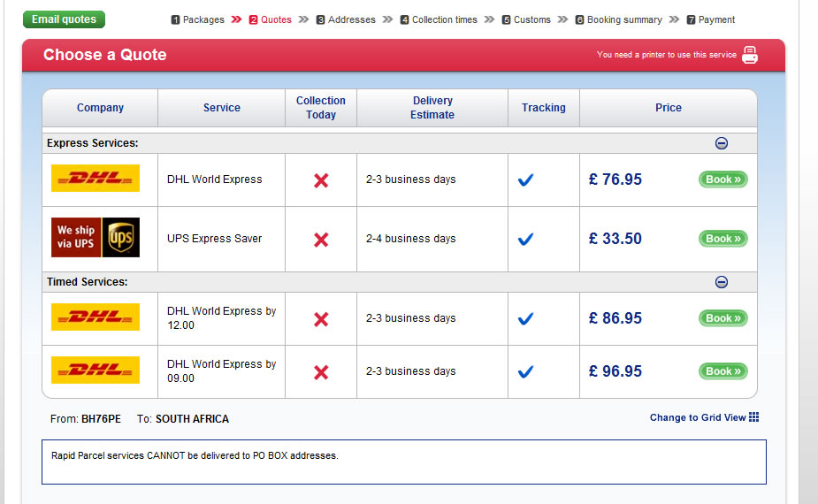Image resolution: width=818 pixels, height=504 pixels.
Task: Open the Addresses step
Action: [x=346, y=19]
